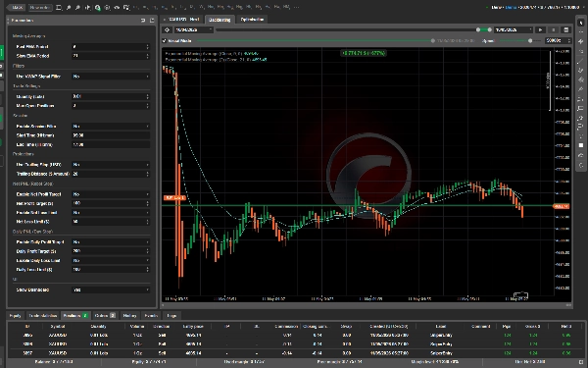This screenshot has width=588, height=368.
Task: Open the backtest start date dropdown
Action: click(193, 29)
